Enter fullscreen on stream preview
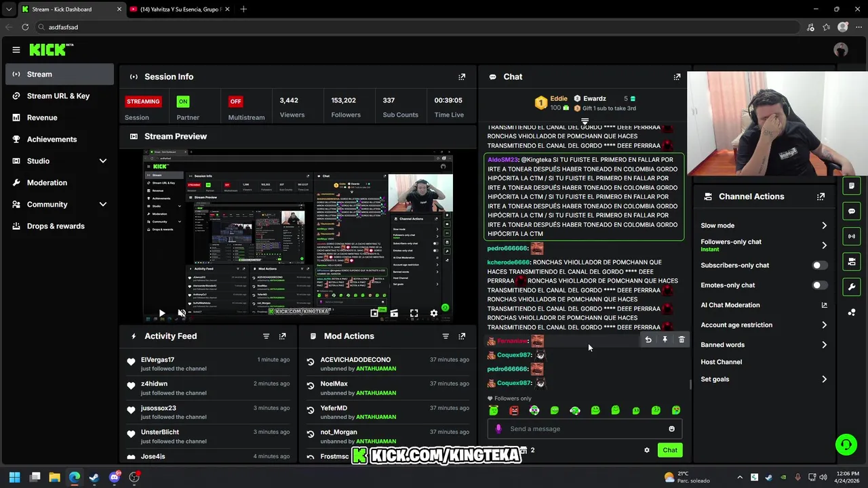This screenshot has height=488, width=868. tap(414, 313)
